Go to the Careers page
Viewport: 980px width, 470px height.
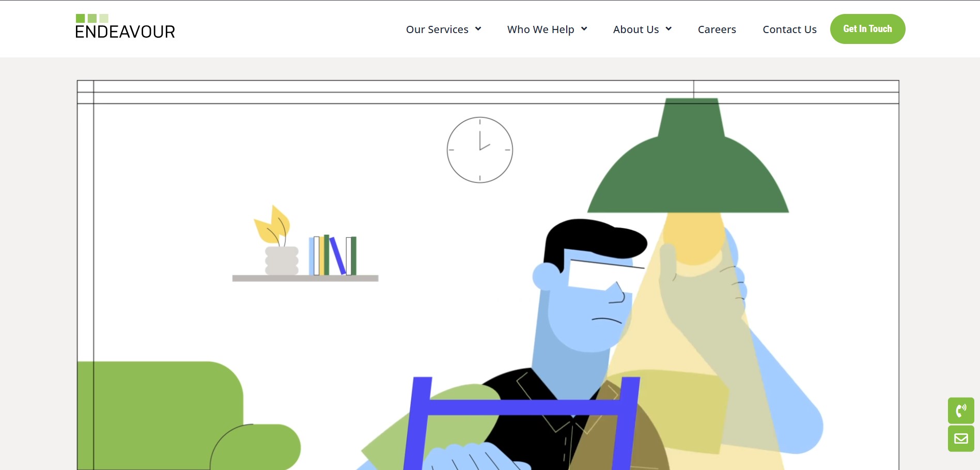click(717, 29)
